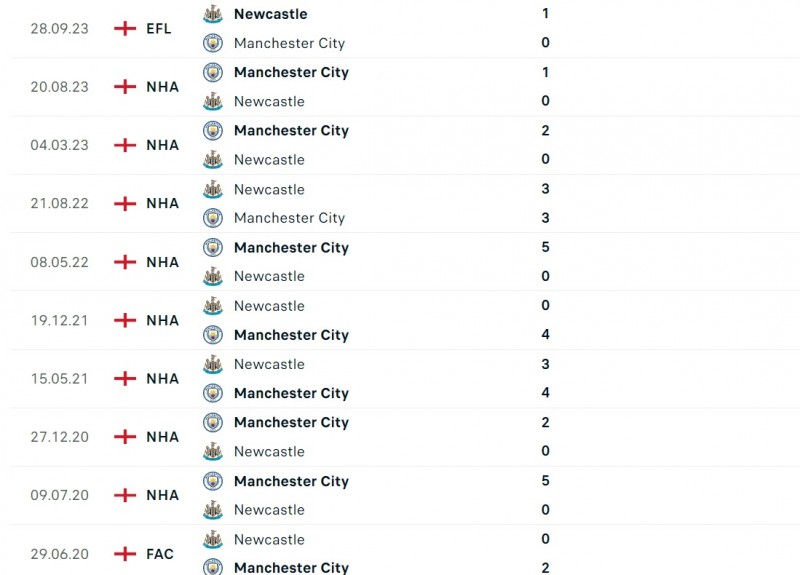Click the 08.05.22 match date
800x575 pixels.
coord(59,262)
